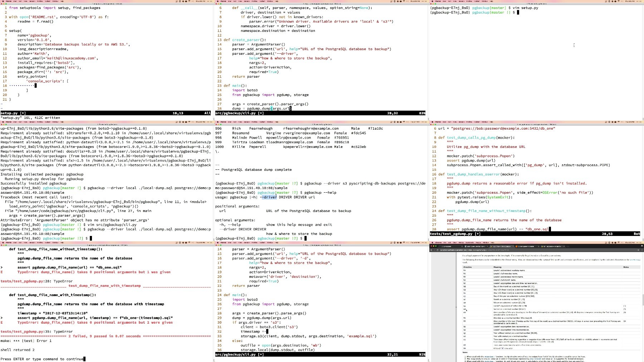Switch to the S3 Management Console tab

[x=527, y=246]
